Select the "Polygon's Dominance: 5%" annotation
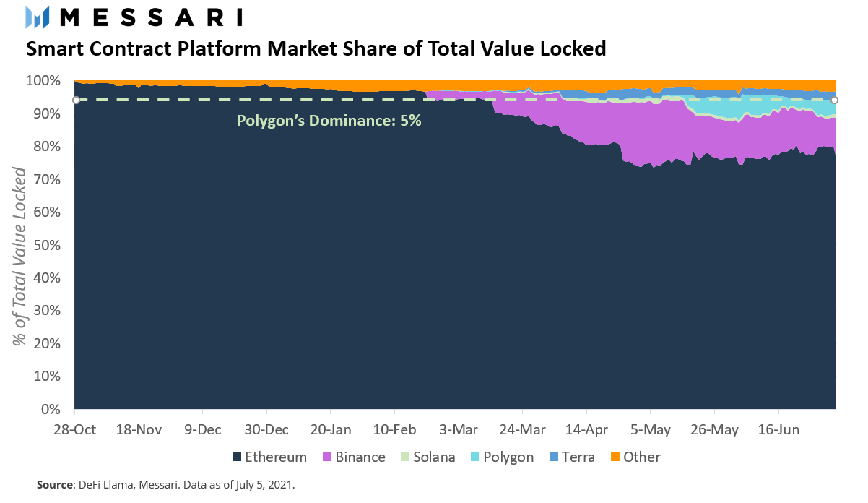Screen dimensions: 868x503 pyautogui.click(x=329, y=121)
